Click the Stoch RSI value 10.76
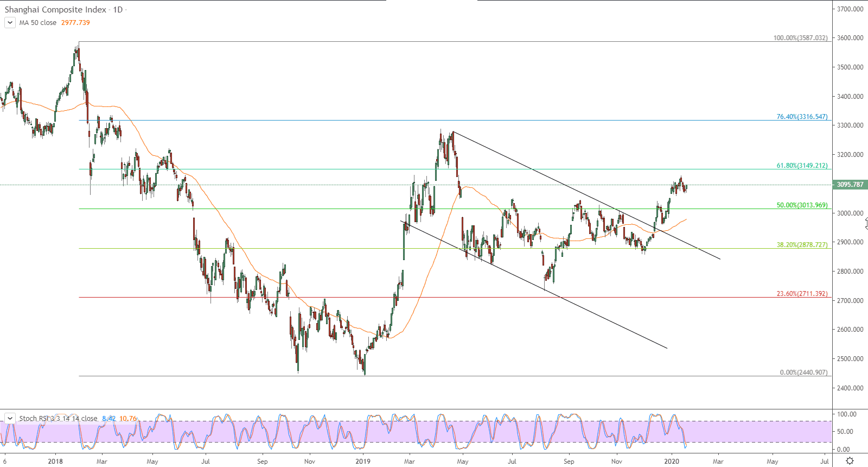 tap(128, 418)
